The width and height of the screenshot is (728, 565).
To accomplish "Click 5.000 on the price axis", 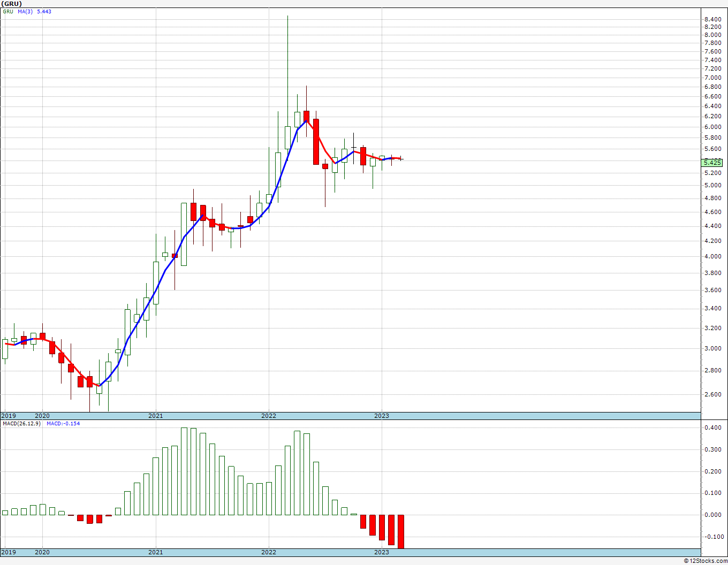I will click(712, 185).
